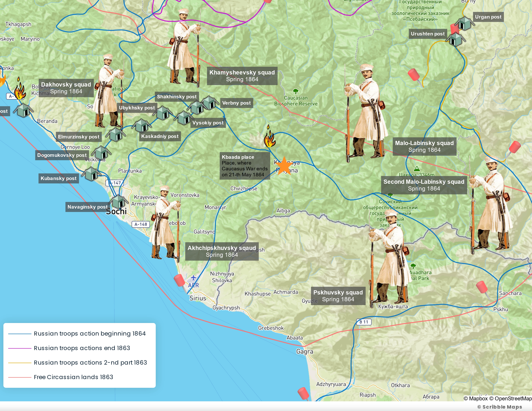This screenshot has width=532, height=411.
Task: Click the Ubykhsky post label
Action: pyautogui.click(x=137, y=108)
